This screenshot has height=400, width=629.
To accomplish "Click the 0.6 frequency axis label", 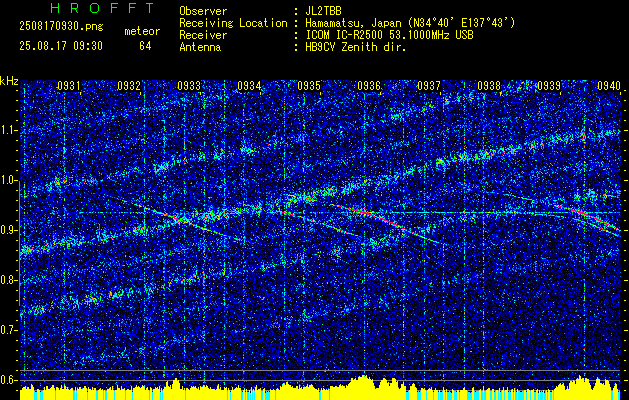I will (x=7, y=380).
